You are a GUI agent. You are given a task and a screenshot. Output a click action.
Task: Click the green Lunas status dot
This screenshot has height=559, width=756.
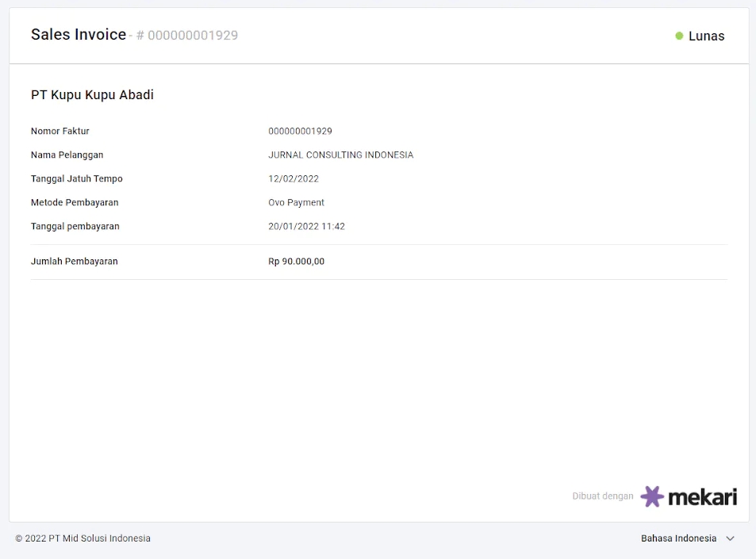(679, 36)
